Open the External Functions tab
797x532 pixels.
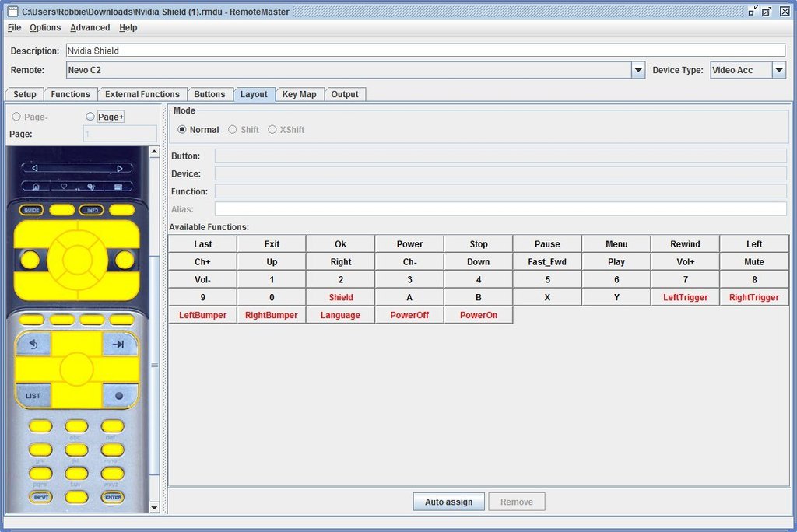tap(142, 94)
